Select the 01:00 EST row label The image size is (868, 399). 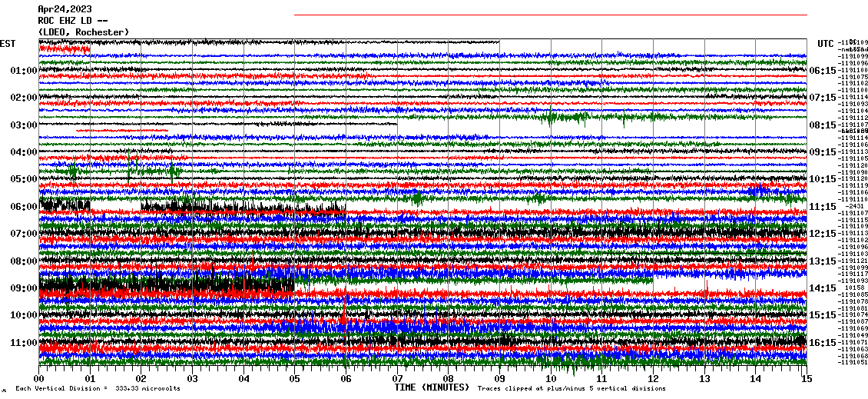coord(24,71)
